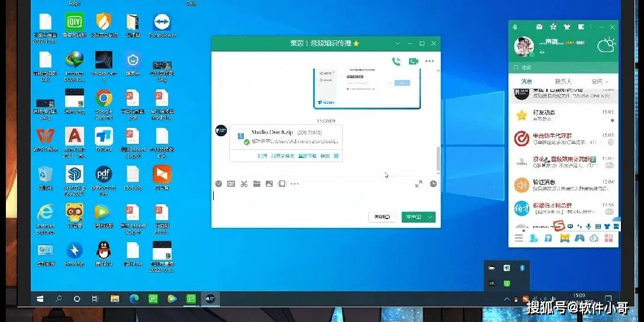This screenshot has height=322, width=644.
Task: Click the Studio One 6.zip file icon
Action: pyautogui.click(x=242, y=137)
